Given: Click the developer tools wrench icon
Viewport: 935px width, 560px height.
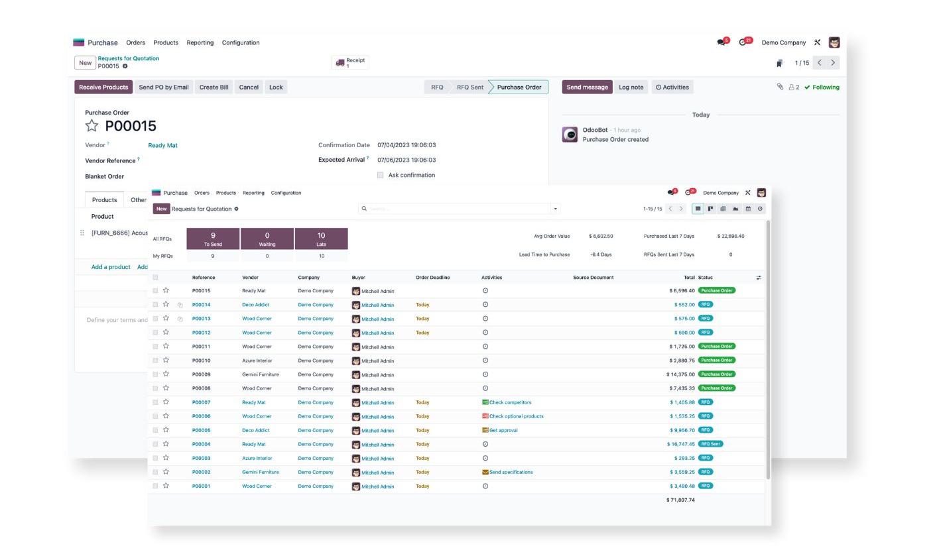Looking at the screenshot, I should [817, 42].
